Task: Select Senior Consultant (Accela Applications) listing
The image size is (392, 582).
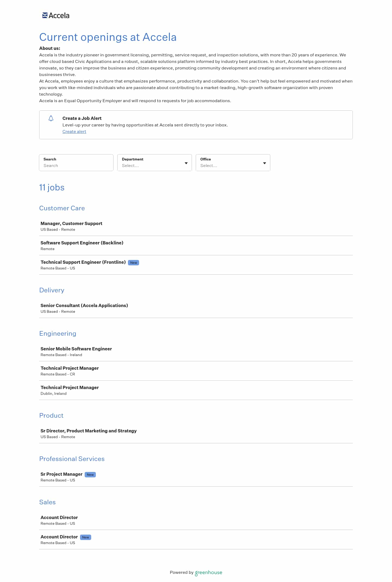Action: (84, 305)
